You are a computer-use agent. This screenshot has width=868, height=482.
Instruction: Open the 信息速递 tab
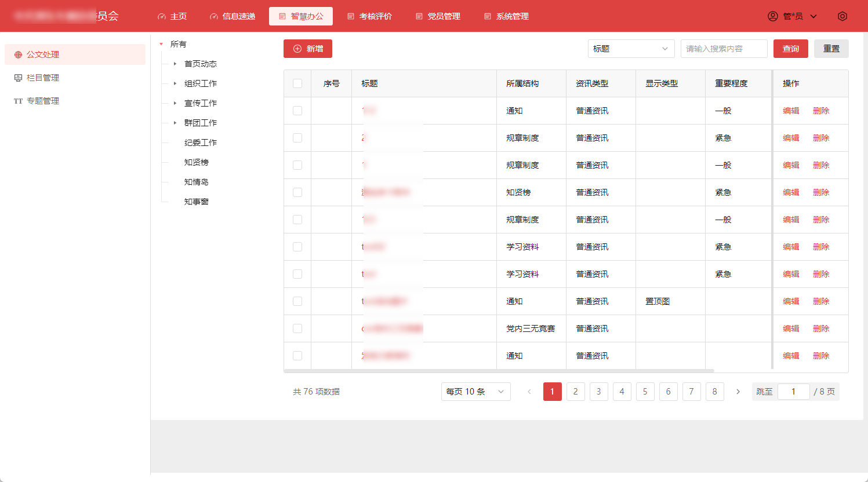click(x=233, y=16)
